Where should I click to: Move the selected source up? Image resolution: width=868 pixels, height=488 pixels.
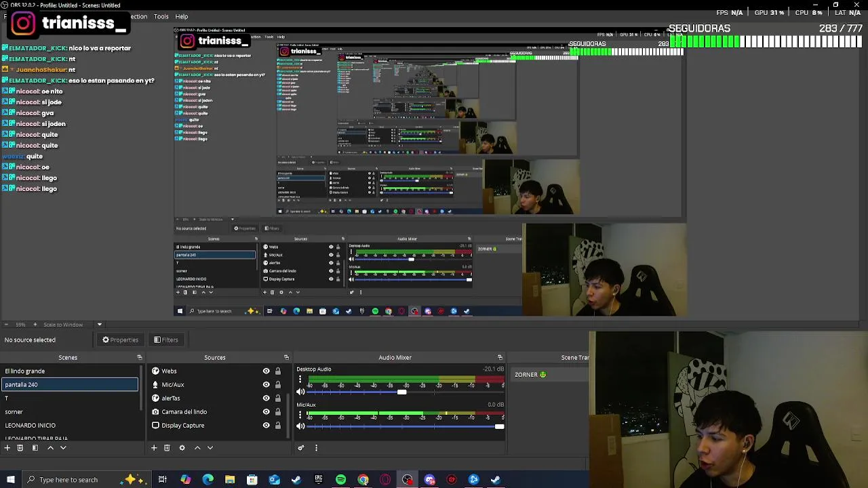tap(197, 448)
